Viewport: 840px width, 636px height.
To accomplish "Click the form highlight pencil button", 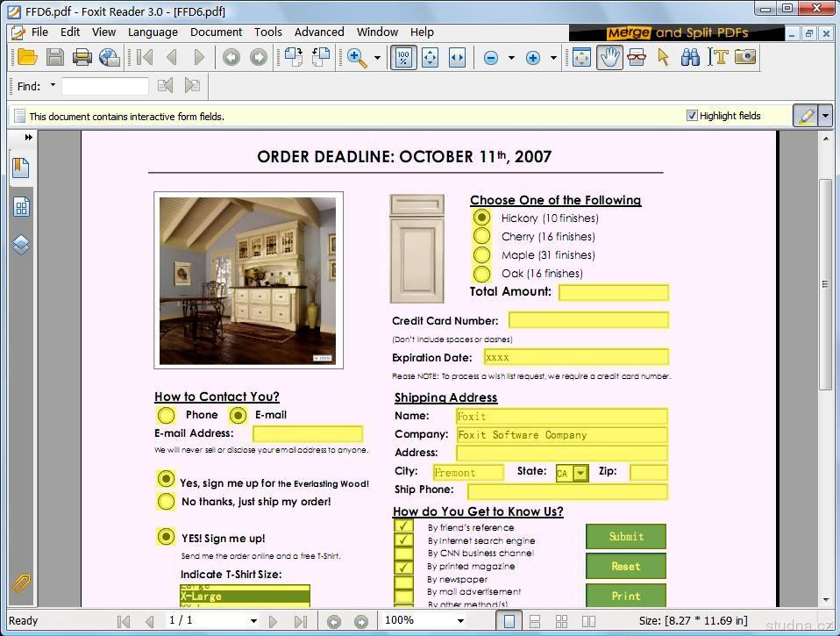I will 805,116.
